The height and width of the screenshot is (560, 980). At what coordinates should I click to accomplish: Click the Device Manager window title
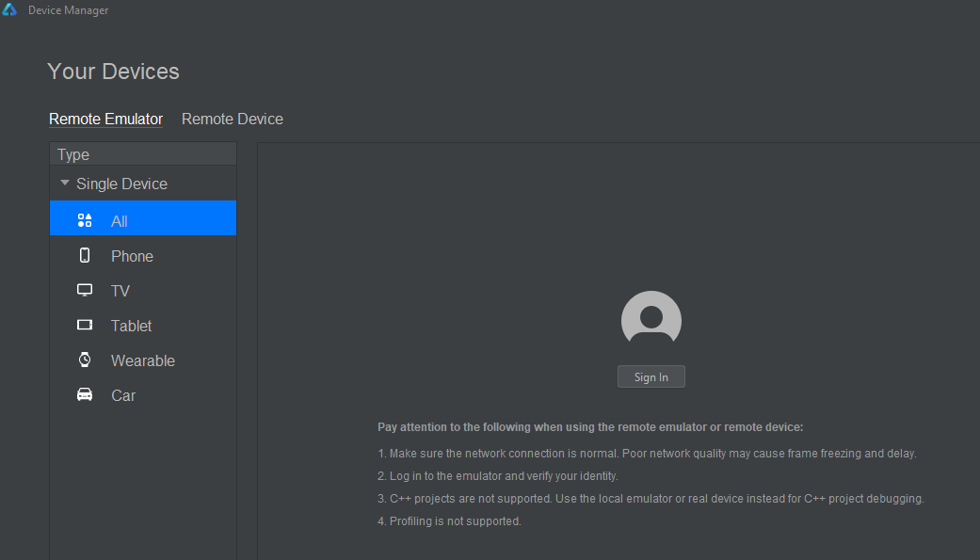coord(68,10)
